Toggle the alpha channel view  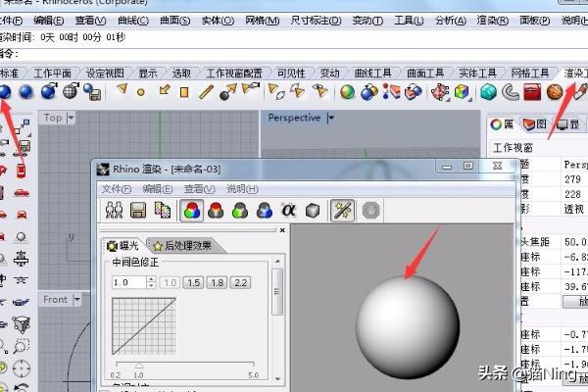coord(288,211)
